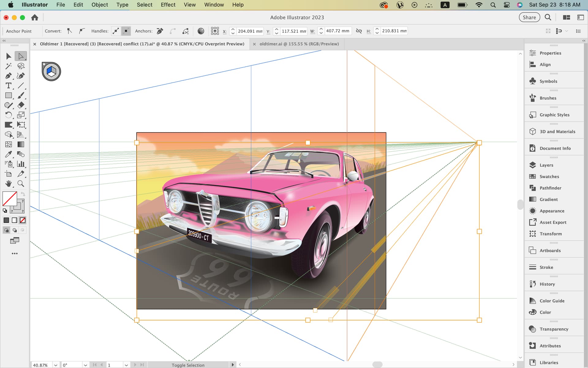Select the Paintbrush tool

click(21, 95)
